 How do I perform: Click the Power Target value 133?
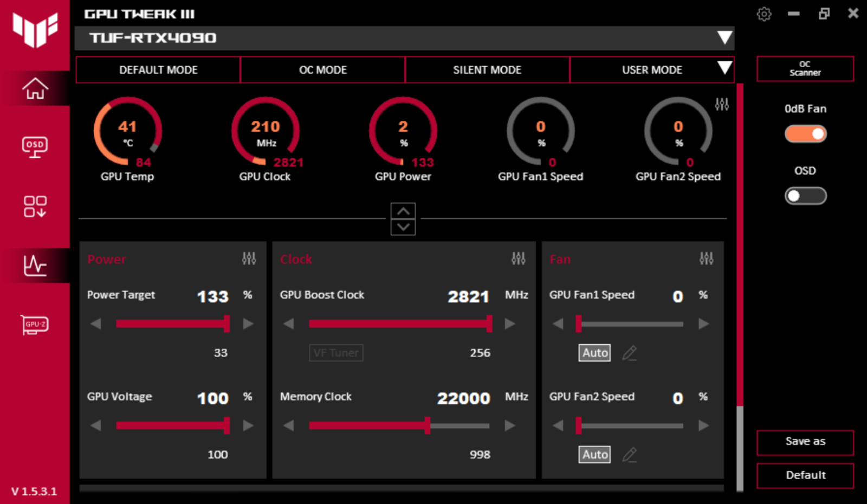point(212,296)
